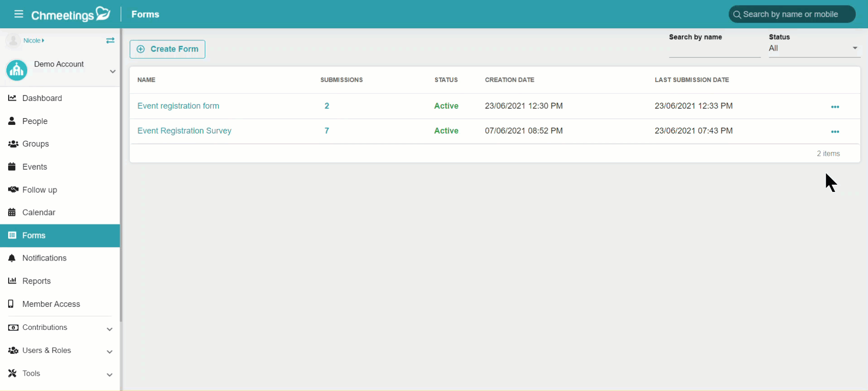Click the switch account arrows icon
Image resolution: width=868 pixels, height=391 pixels.
tap(110, 41)
